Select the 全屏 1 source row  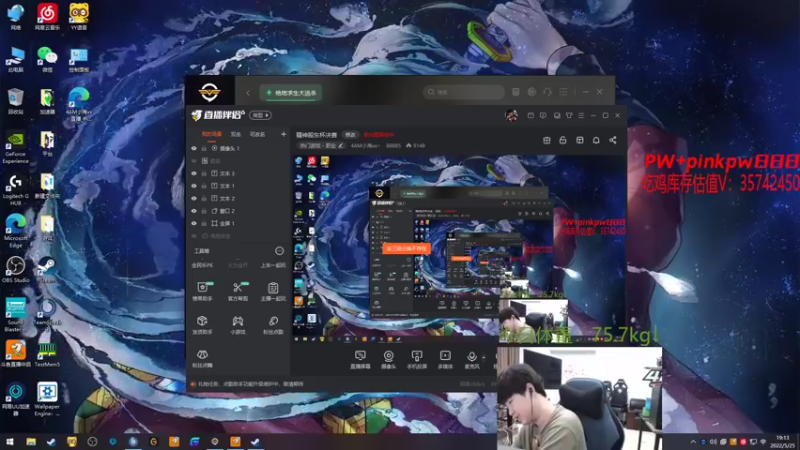tap(239, 223)
